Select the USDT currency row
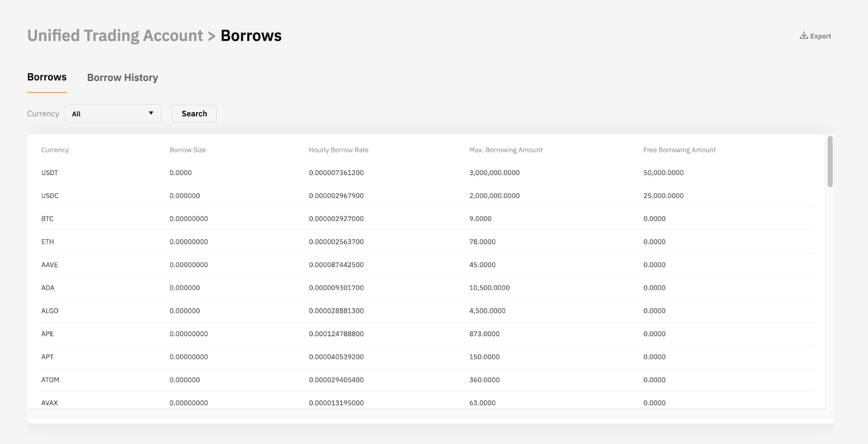Viewport: 868px width, 444px height. 50,173
